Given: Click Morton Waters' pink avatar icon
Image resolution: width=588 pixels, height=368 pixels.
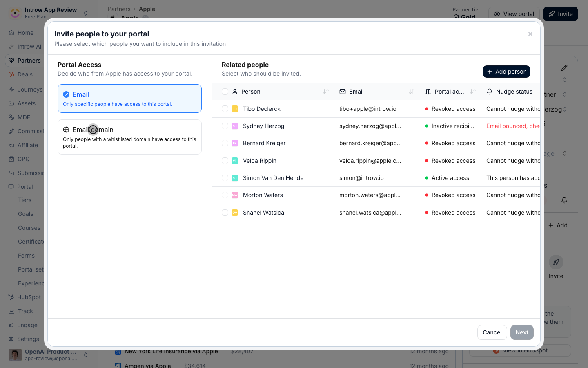Looking at the screenshot, I should pyautogui.click(x=235, y=195).
